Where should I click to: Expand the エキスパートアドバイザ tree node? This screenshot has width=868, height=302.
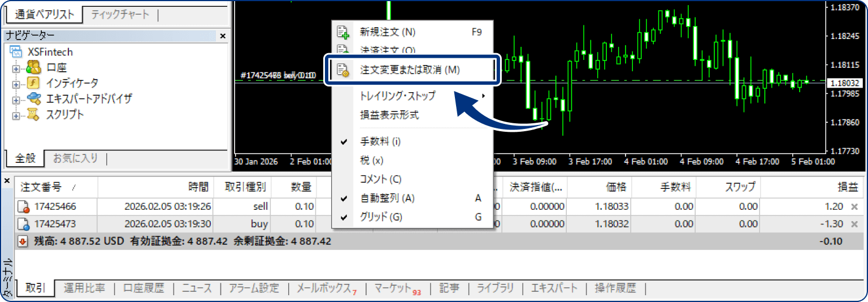click(15, 100)
